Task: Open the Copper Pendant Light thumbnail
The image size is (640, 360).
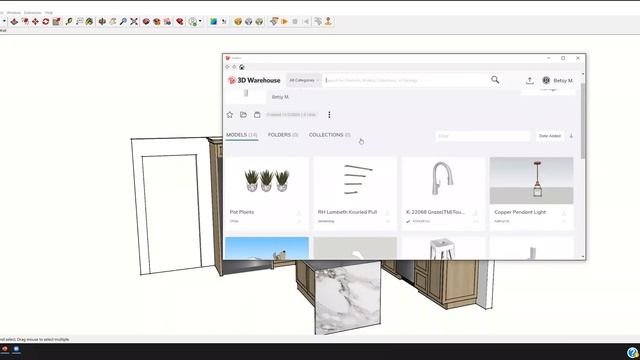Action: [531, 180]
